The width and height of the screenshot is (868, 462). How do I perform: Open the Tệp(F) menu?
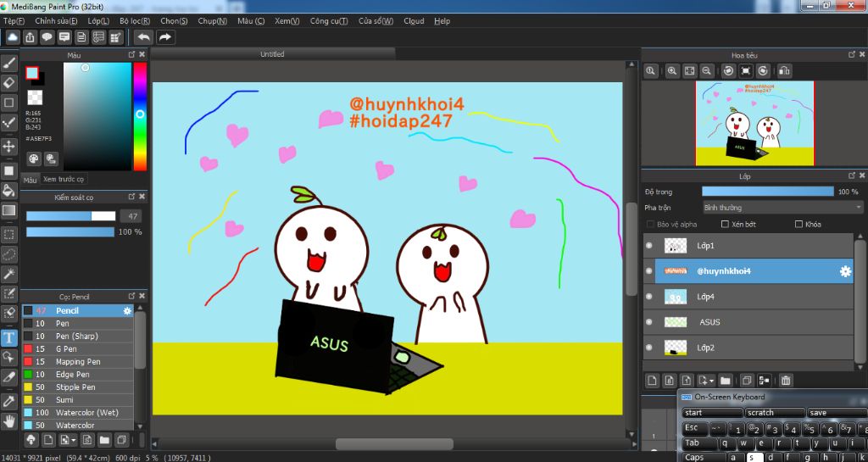click(x=14, y=21)
